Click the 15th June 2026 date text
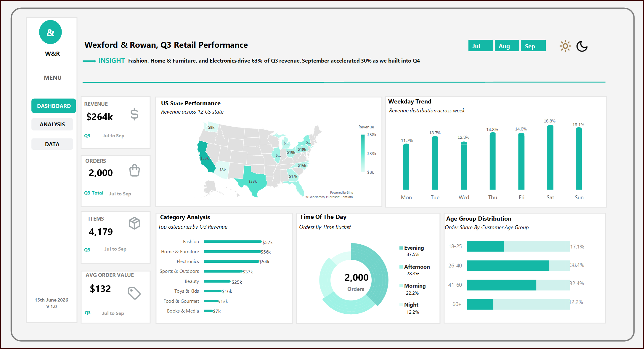This screenshot has width=644, height=349. 52,300
